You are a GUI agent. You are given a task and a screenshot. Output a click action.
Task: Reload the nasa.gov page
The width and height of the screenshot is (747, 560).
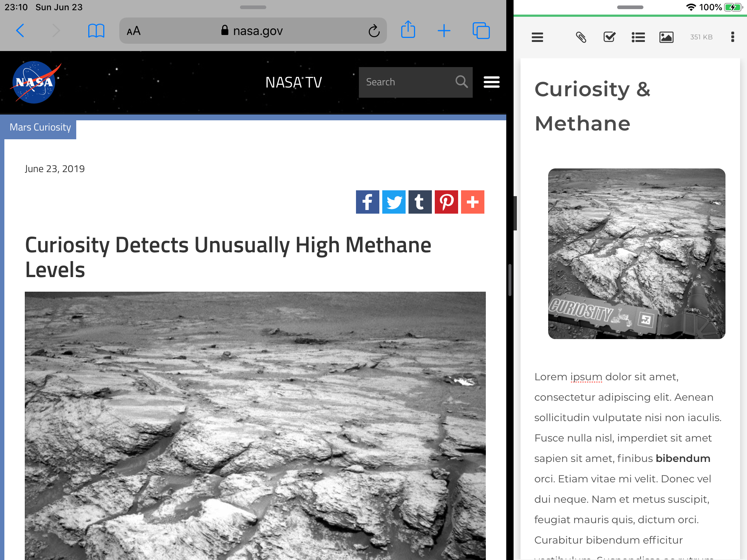tap(374, 31)
